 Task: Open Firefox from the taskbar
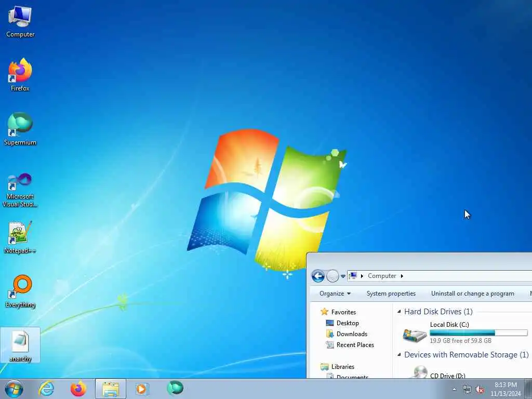point(78,389)
